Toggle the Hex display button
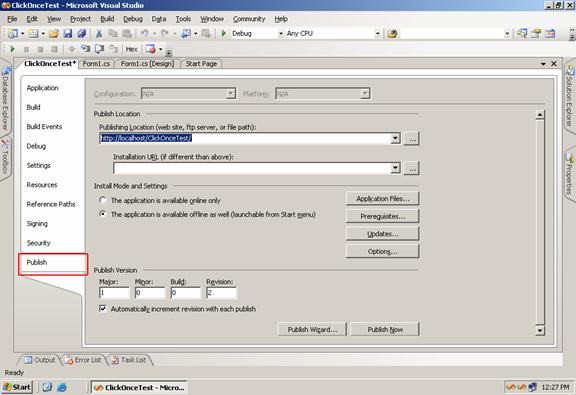The height and width of the screenshot is (395, 576). click(132, 49)
